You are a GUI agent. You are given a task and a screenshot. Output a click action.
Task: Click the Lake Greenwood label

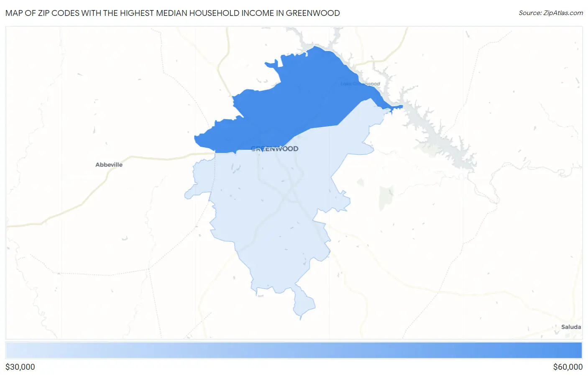[360, 84]
